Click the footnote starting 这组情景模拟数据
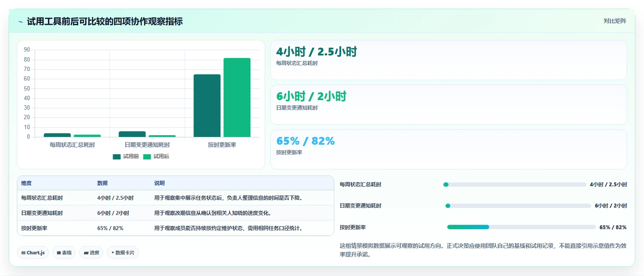644x276 pixels. (483, 250)
